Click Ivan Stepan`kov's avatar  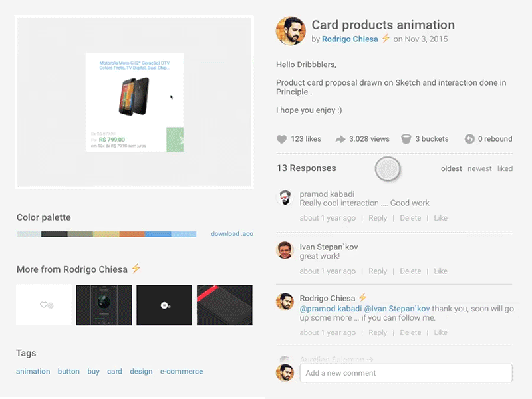tap(285, 250)
